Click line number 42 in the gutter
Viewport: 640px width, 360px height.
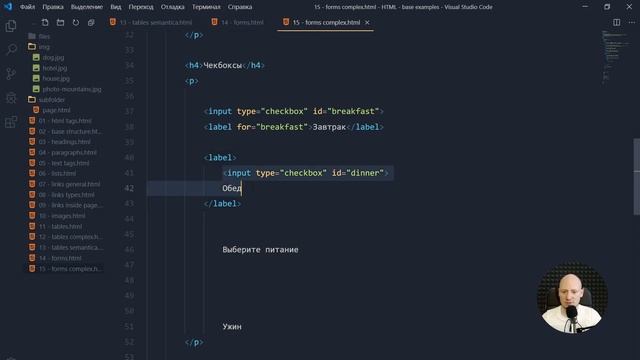[129, 188]
